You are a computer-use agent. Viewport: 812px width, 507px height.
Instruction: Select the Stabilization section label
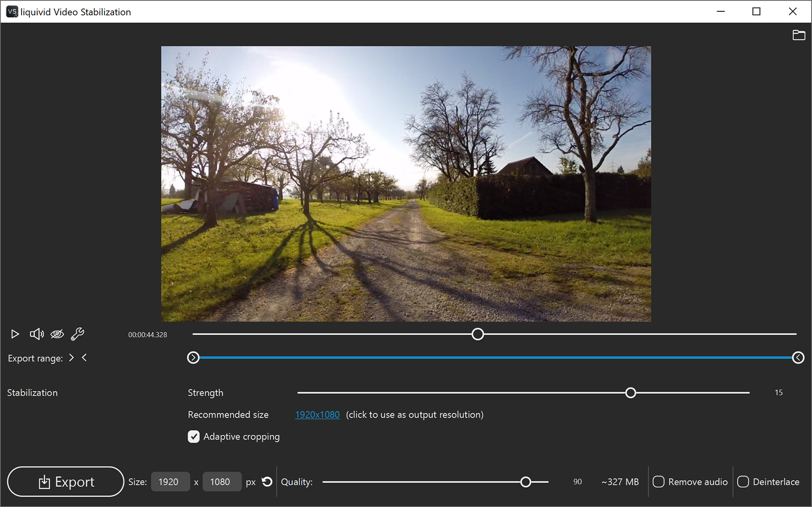(32, 392)
